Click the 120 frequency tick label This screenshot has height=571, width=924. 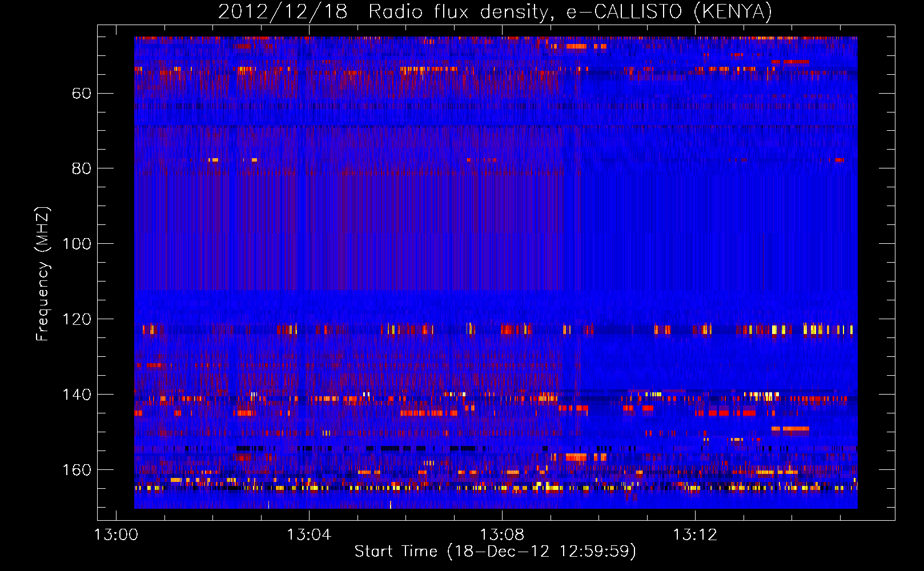coord(77,319)
